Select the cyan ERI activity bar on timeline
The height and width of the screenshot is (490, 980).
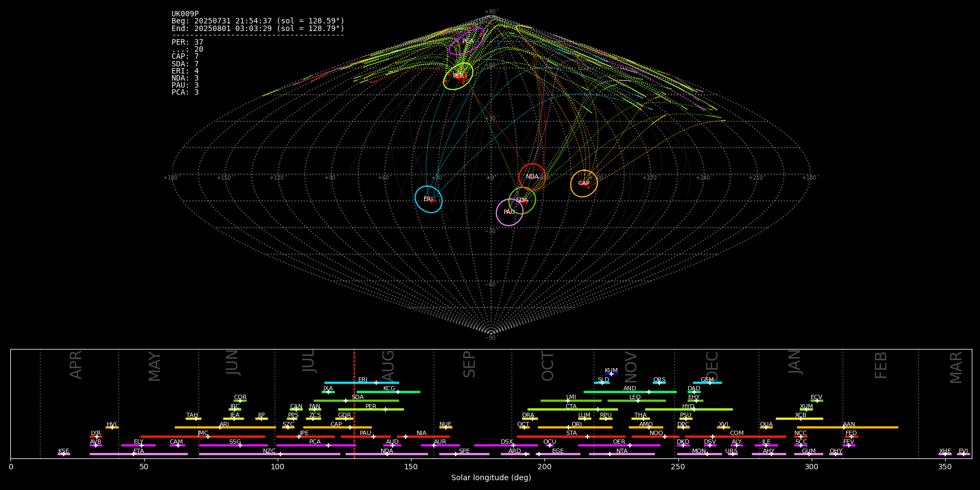[x=362, y=383]
